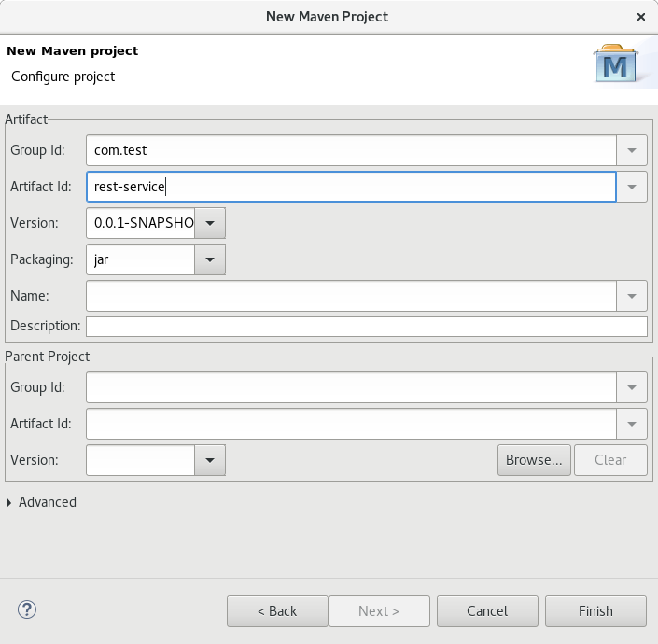Open the Parent Project Version dropdown
The image size is (658, 644).
(x=210, y=459)
